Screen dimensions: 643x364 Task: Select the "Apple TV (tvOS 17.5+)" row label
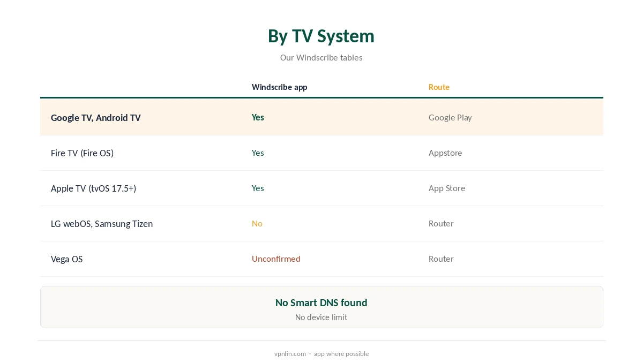click(x=93, y=188)
